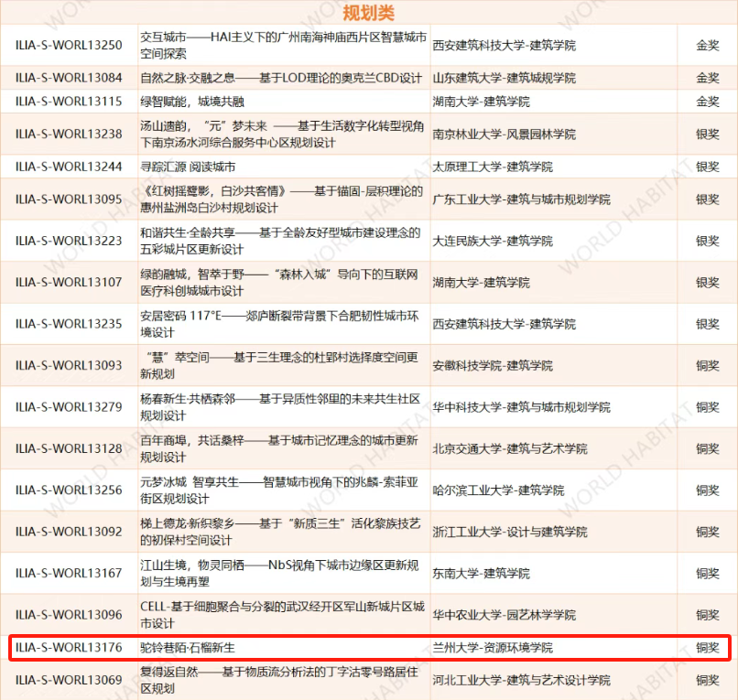Viewport: 738px width, 700px height.
Task: Click 银奖 in the ILIA-S-WORL13244 row
Action: tap(708, 167)
